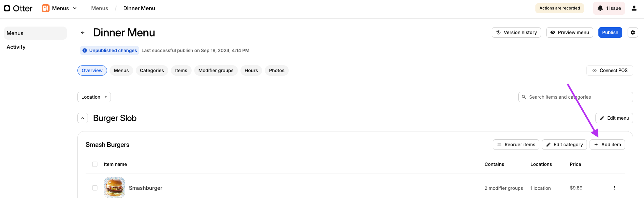Viewport: 644px width, 198px height.
Task: Open the Smashburger three-dot options menu
Action: point(614,188)
